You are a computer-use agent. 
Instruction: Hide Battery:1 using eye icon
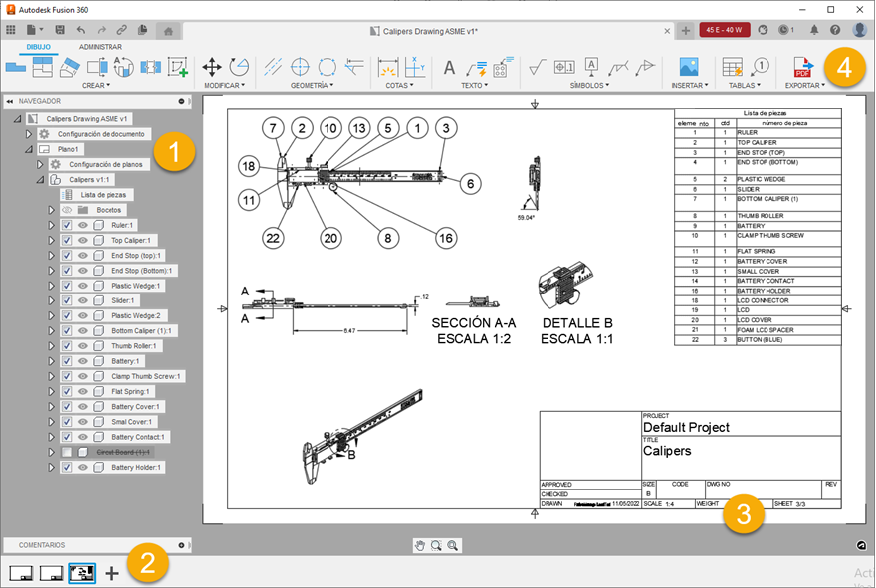[82, 361]
